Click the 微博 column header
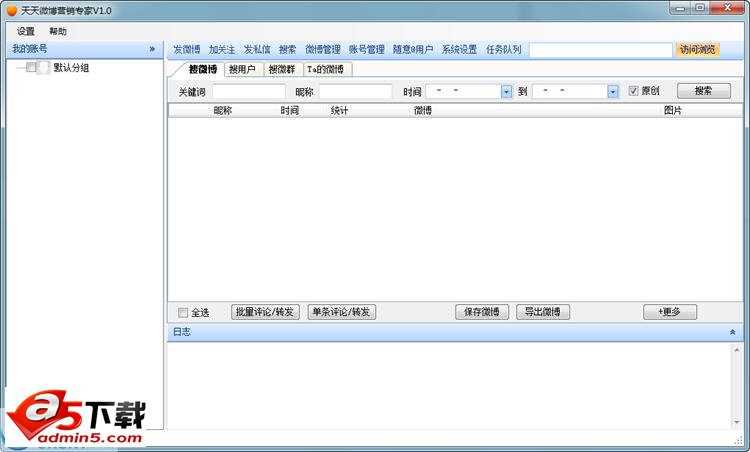This screenshot has width=750, height=452. [423, 110]
